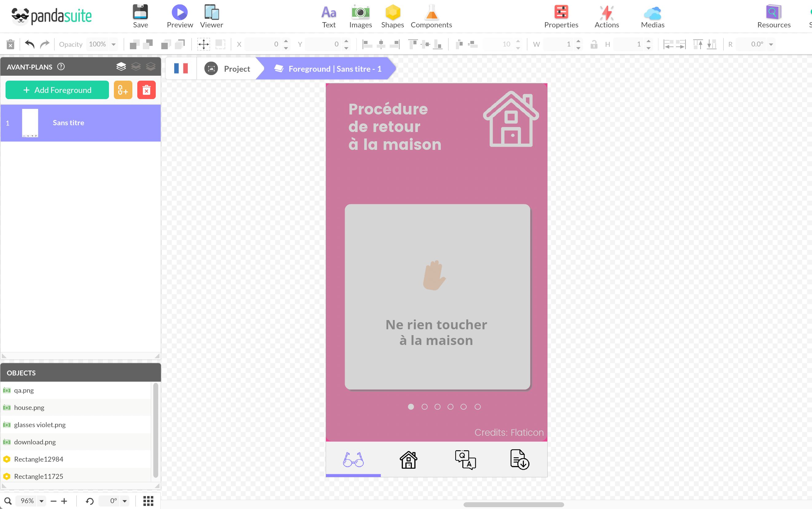812x509 pixels.
Task: Open the Actions lightning panel
Action: point(607,13)
